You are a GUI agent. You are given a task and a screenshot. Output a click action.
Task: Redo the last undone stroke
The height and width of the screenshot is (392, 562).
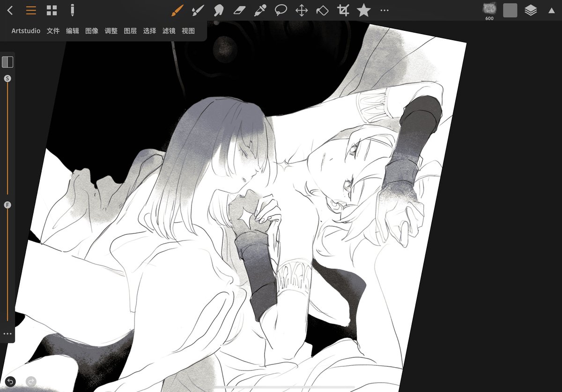(x=31, y=381)
